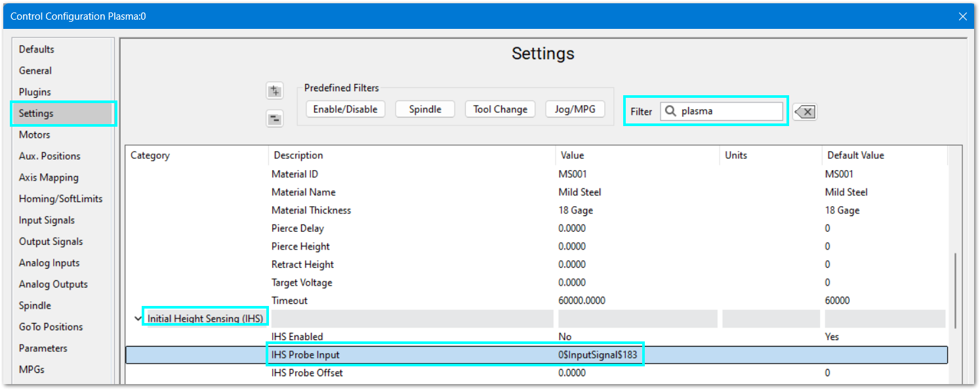Select the Retract Height row
Image resolution: width=980 pixels, height=390 pixels.
click(537, 265)
